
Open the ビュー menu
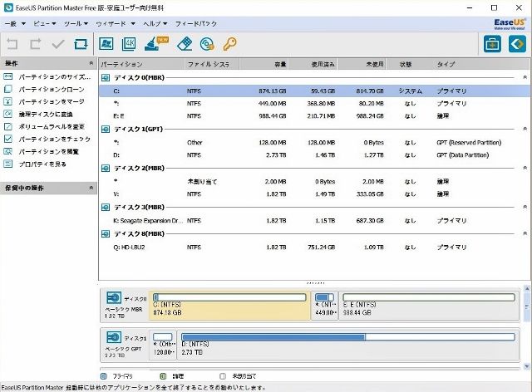(x=45, y=24)
